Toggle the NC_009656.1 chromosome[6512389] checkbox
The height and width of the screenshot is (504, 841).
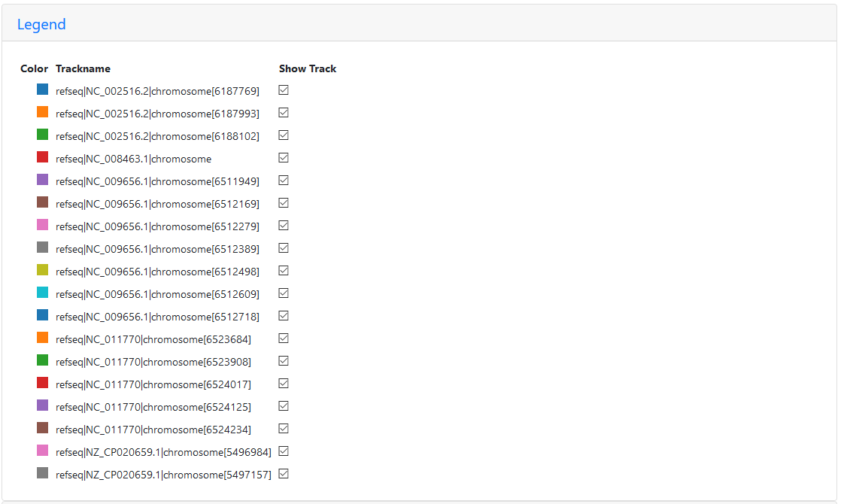tap(284, 247)
